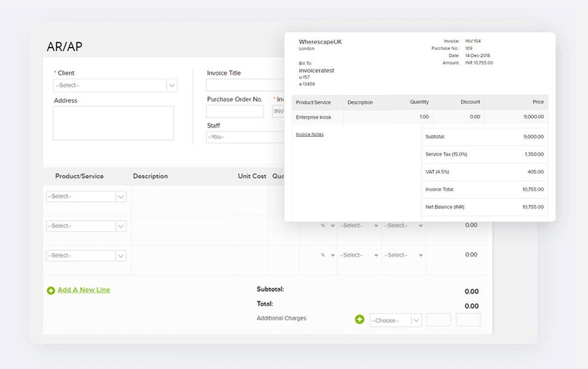The image size is (588, 369).
Task: Open the Additional Charges Choose dropdown
Action: pos(396,320)
